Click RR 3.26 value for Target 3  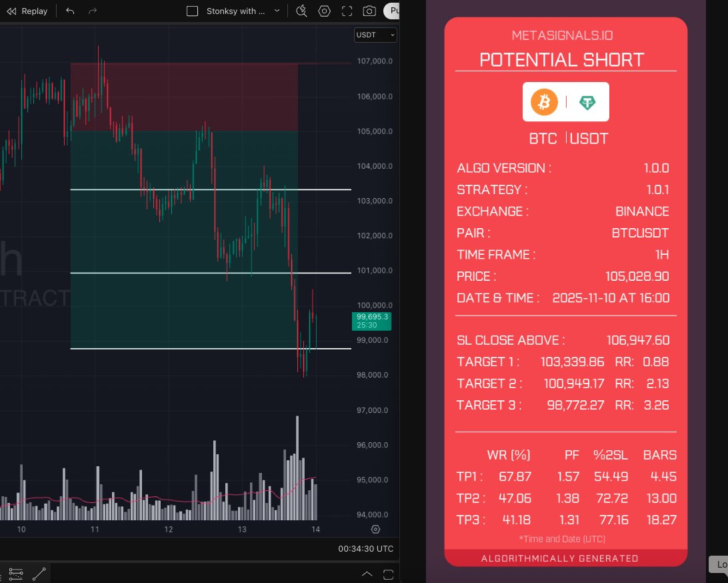(656, 405)
